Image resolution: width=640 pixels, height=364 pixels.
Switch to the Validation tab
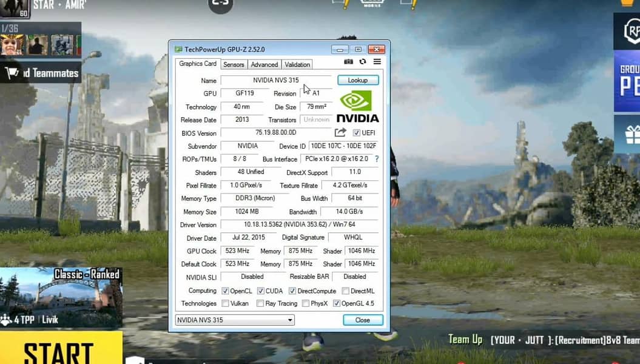coord(297,64)
